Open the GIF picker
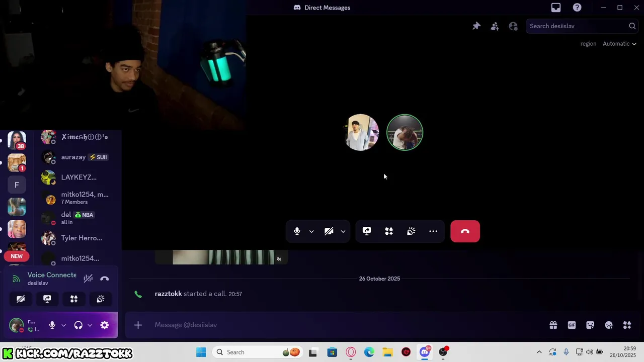 tap(572, 325)
